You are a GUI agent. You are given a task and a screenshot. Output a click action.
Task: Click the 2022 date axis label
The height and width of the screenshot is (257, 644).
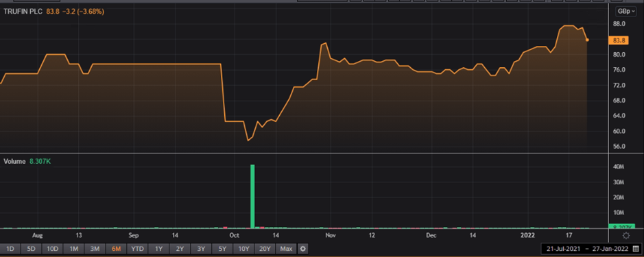(528, 235)
